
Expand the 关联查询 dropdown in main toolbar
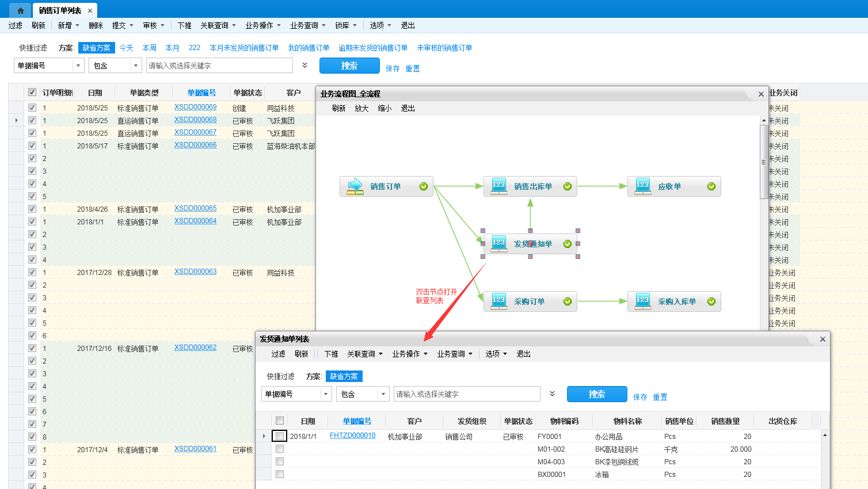click(218, 25)
